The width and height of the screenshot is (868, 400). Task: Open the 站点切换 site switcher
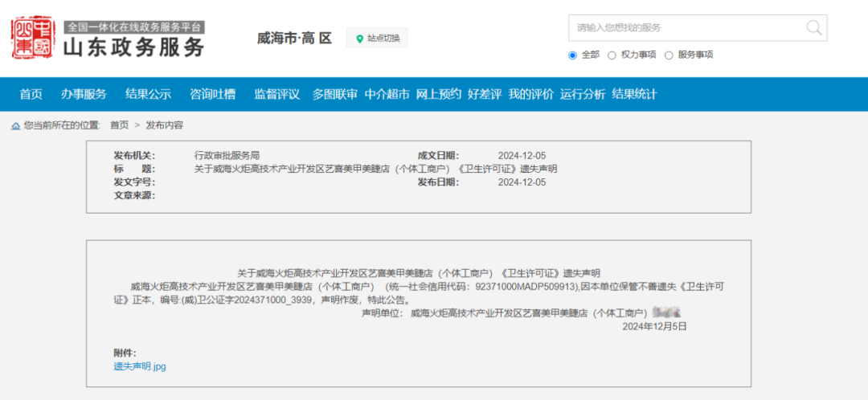coord(378,39)
